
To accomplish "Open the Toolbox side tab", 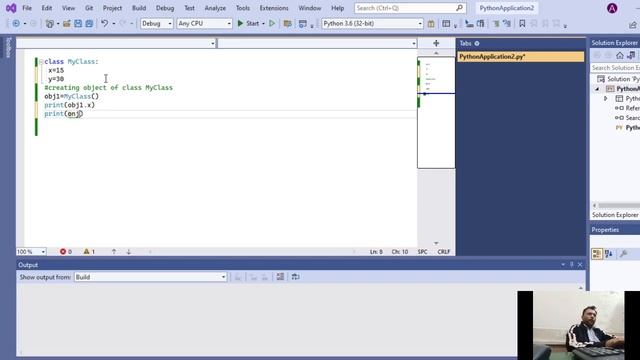I will pos(8,47).
